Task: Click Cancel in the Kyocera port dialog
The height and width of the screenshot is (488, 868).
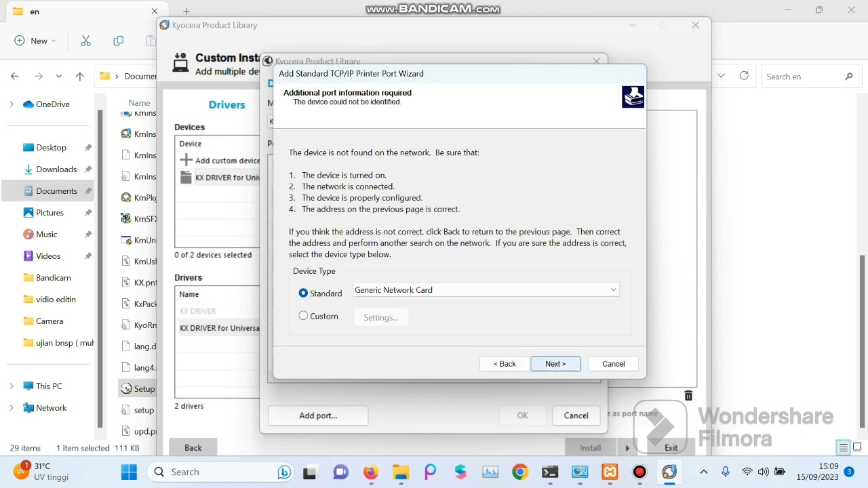Action: point(576,415)
